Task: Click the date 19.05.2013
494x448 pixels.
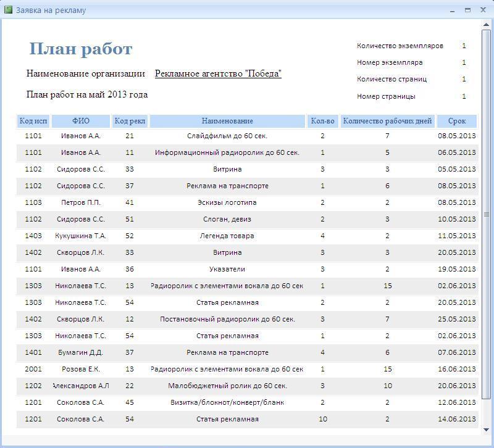Action: pos(457,270)
